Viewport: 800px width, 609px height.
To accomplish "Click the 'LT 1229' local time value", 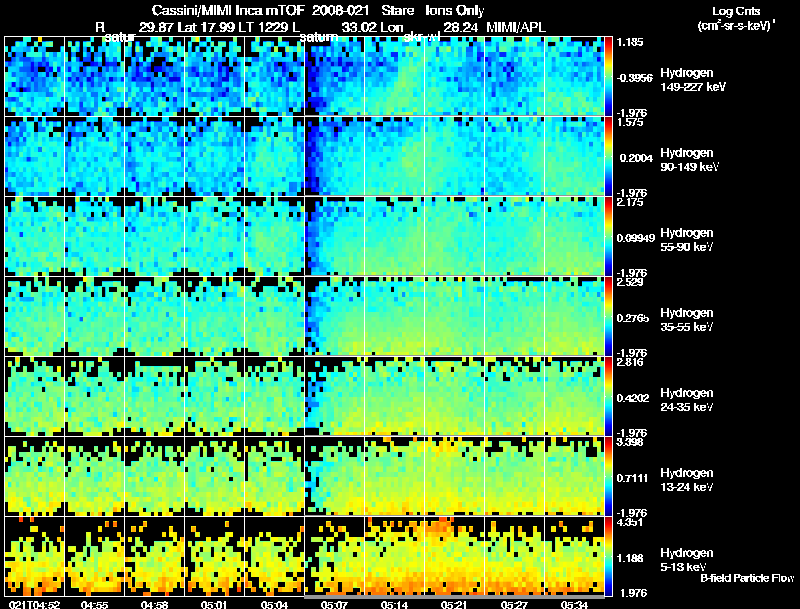I will [261, 28].
